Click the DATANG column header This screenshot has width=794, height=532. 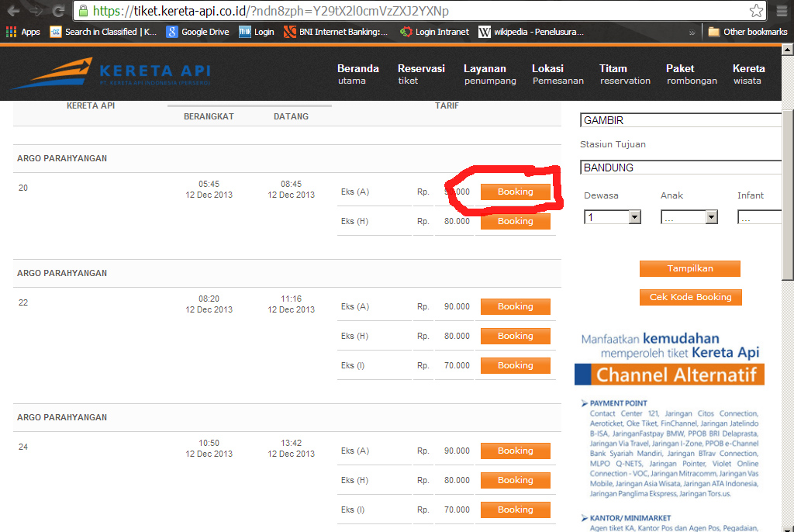[292, 116]
